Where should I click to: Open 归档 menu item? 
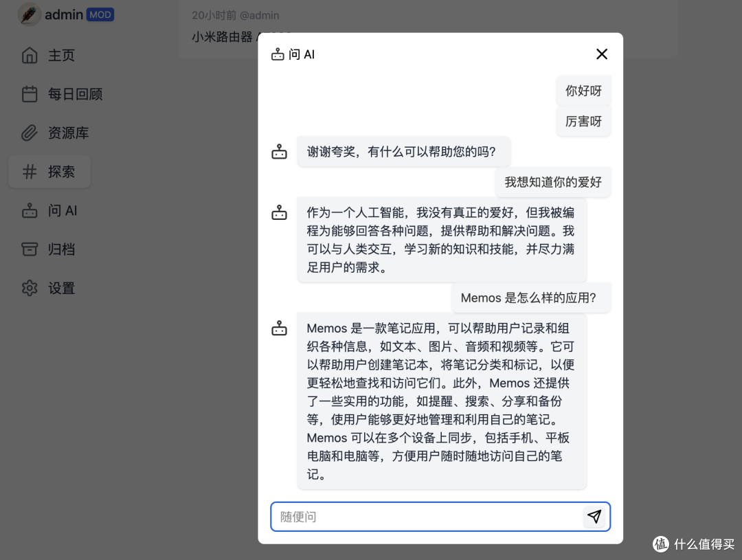click(62, 249)
